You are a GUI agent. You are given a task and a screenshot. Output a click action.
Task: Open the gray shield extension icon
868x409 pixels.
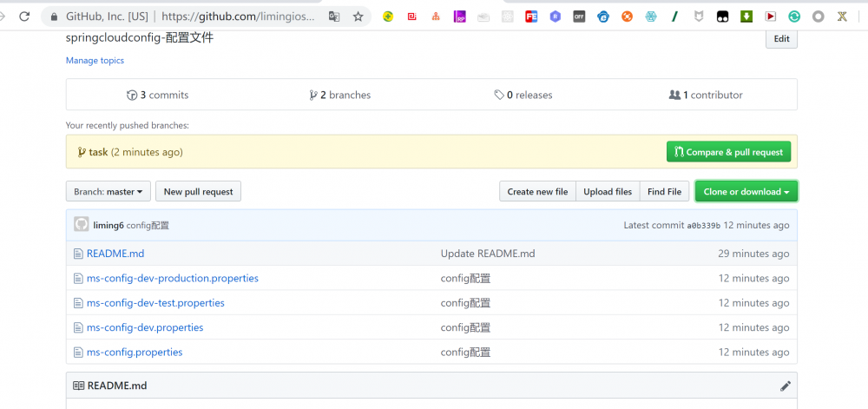click(699, 16)
